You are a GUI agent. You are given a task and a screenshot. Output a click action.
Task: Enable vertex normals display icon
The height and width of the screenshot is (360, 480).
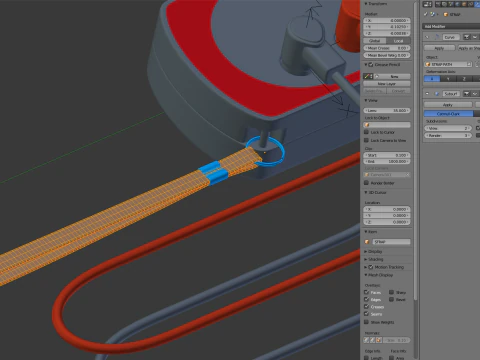tap(366, 340)
